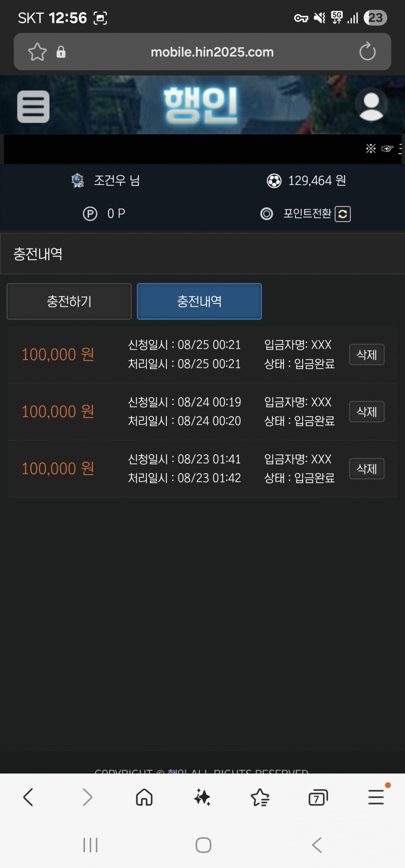
Task: Tap the 포인트전환 label
Action: (x=307, y=214)
